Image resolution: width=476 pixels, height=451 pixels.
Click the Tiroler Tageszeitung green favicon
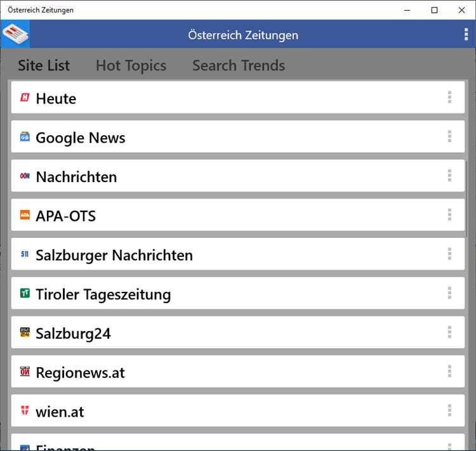[25, 293]
